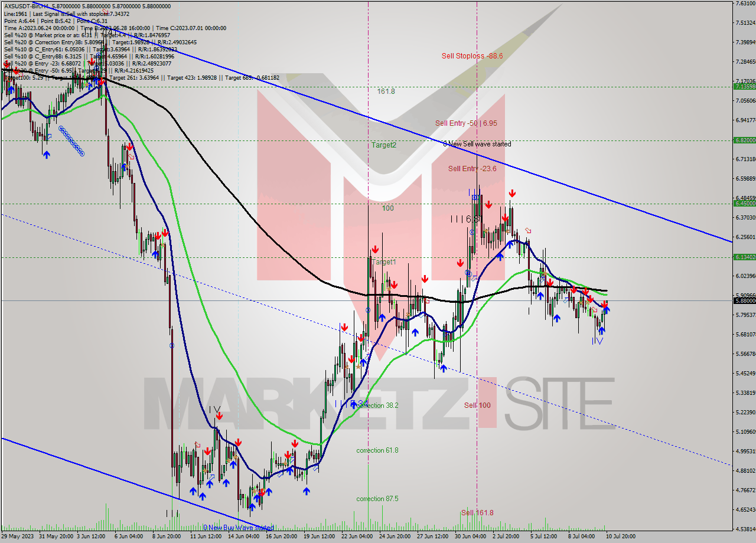Click the current price tag '5.88000'

pyautogui.click(x=744, y=300)
